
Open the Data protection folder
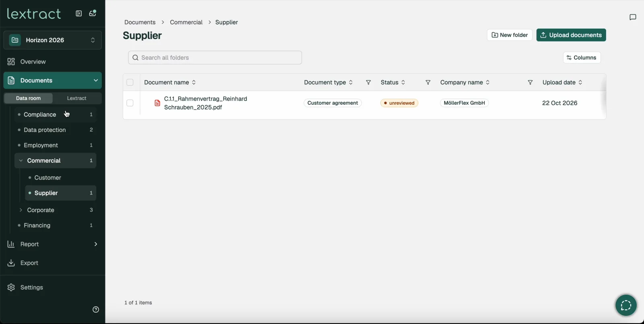click(x=55, y=130)
